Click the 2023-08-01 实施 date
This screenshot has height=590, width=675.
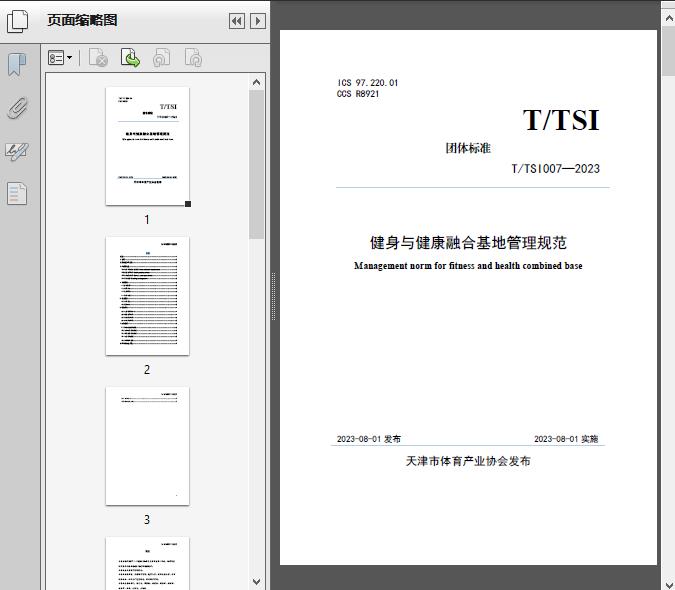tap(566, 439)
